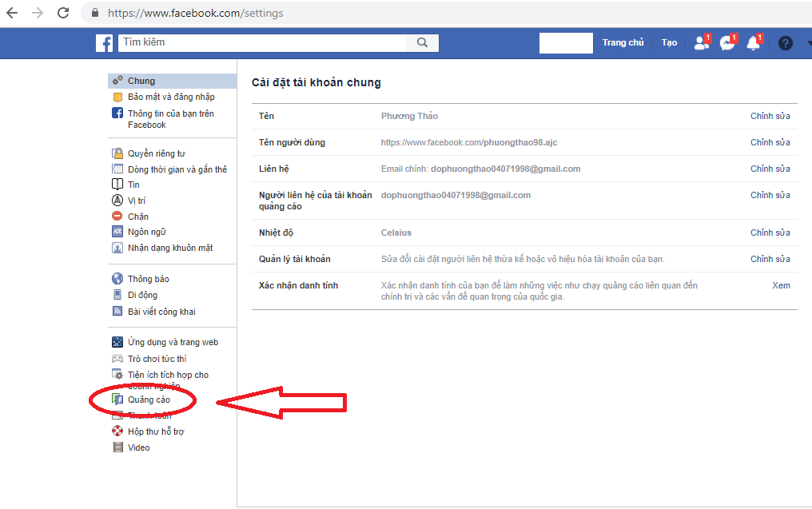Open Dòng thời gian và gắn thẻ
Viewport: 812px width, 509px height.
pos(177,169)
